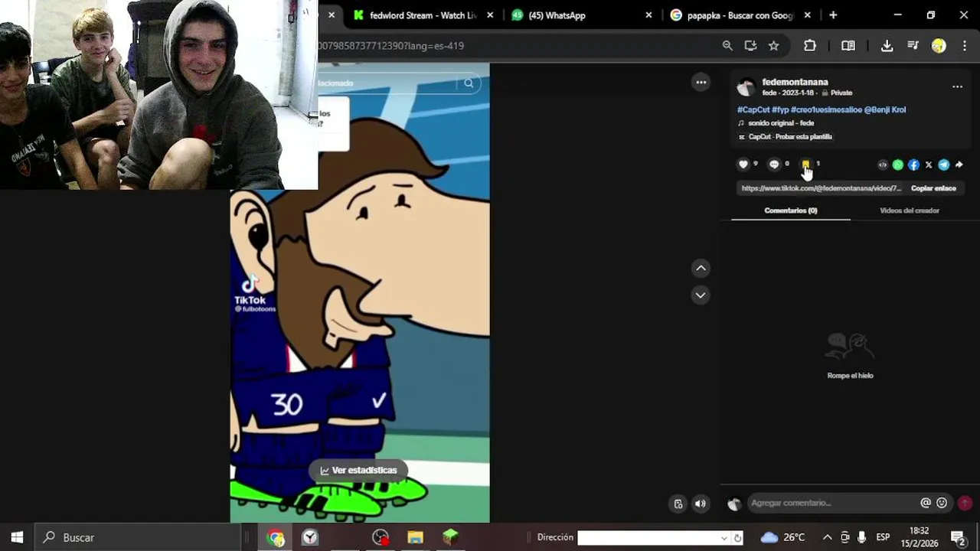Open comments via the speech bubble icon
980x551 pixels.
(774, 165)
